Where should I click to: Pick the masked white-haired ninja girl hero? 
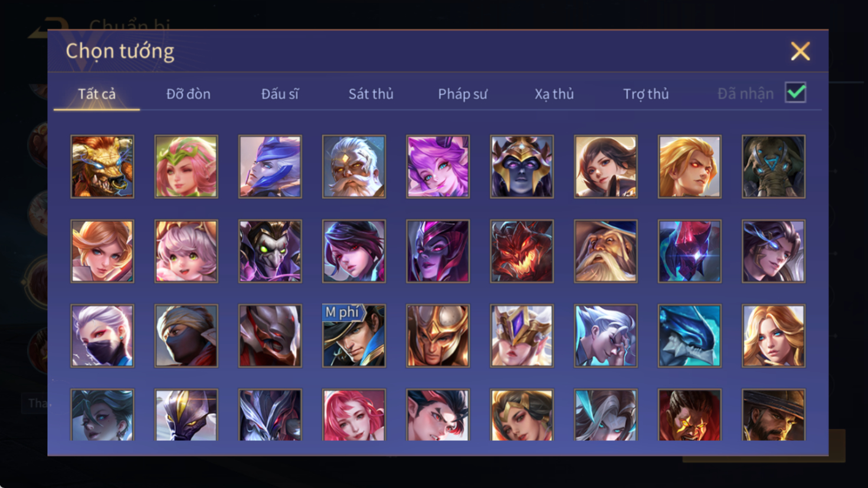(102, 336)
